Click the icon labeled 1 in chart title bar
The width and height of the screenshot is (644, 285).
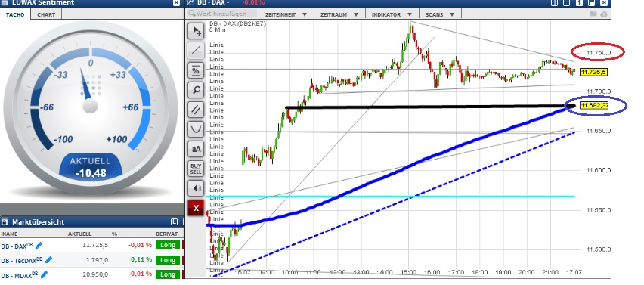click(580, 2)
